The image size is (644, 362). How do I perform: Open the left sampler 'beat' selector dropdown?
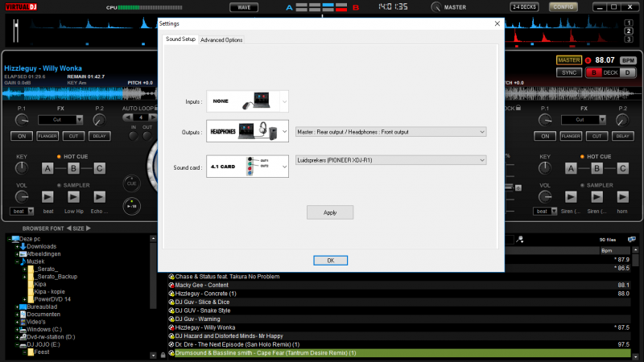(x=22, y=212)
